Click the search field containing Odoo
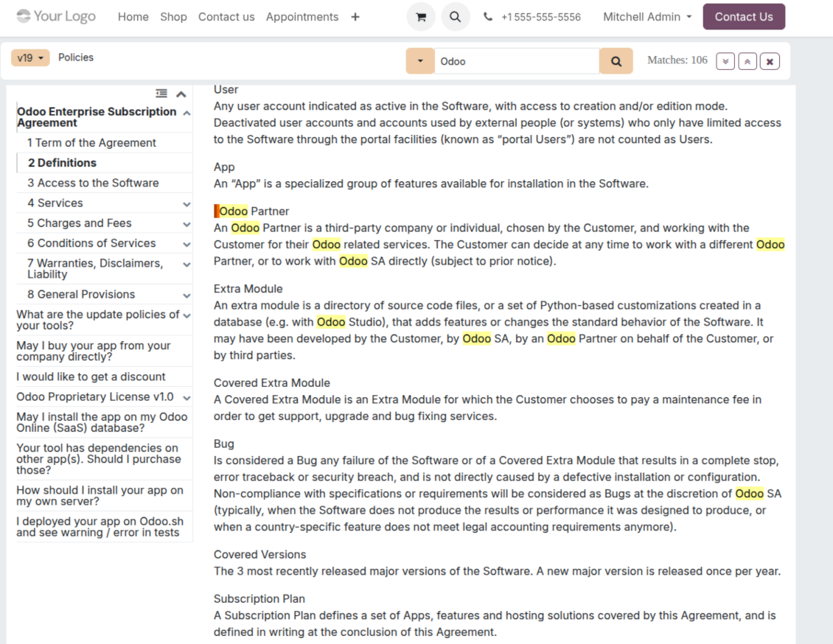833x644 pixels. (x=516, y=61)
